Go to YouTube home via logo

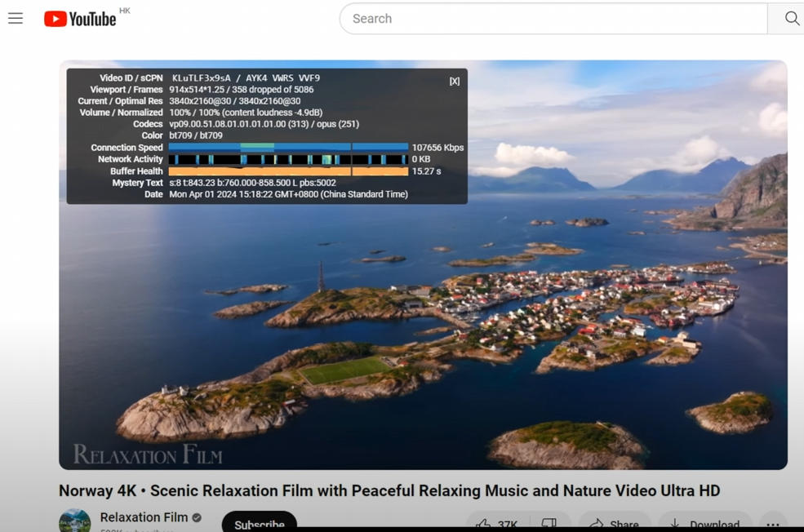coord(80,19)
